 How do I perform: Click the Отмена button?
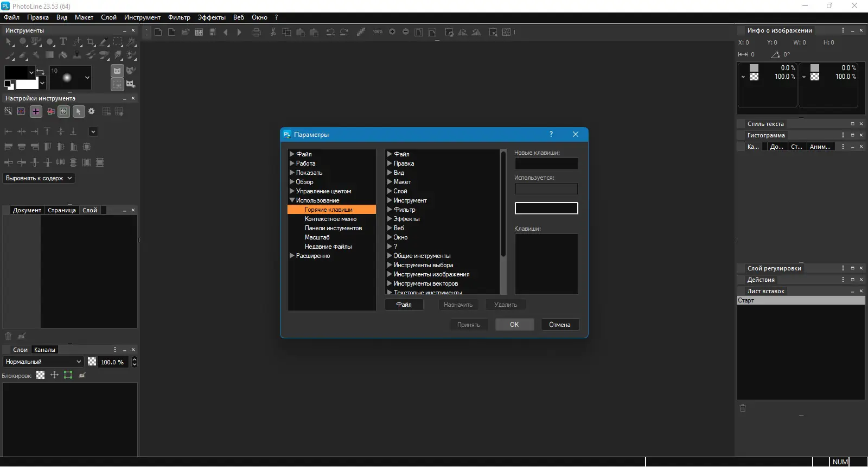[x=560, y=325]
